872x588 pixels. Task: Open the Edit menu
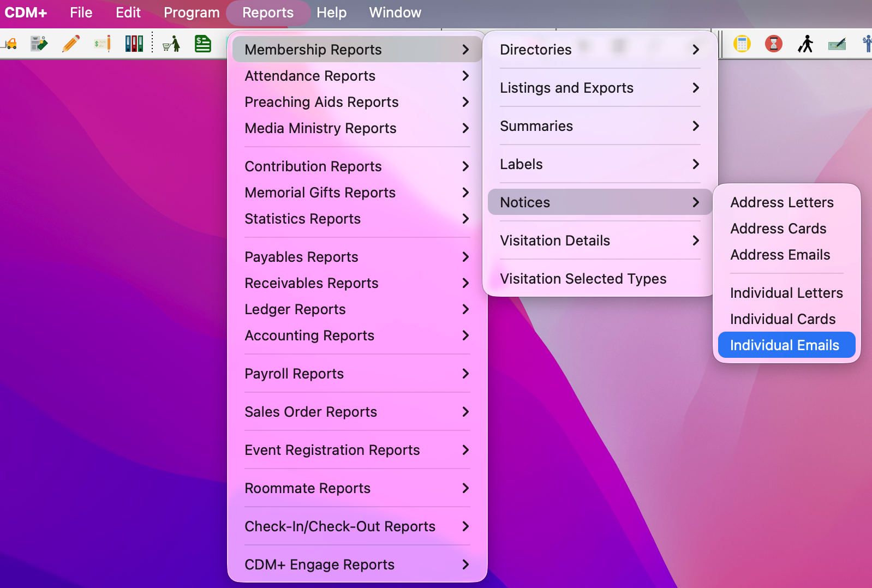click(x=128, y=13)
